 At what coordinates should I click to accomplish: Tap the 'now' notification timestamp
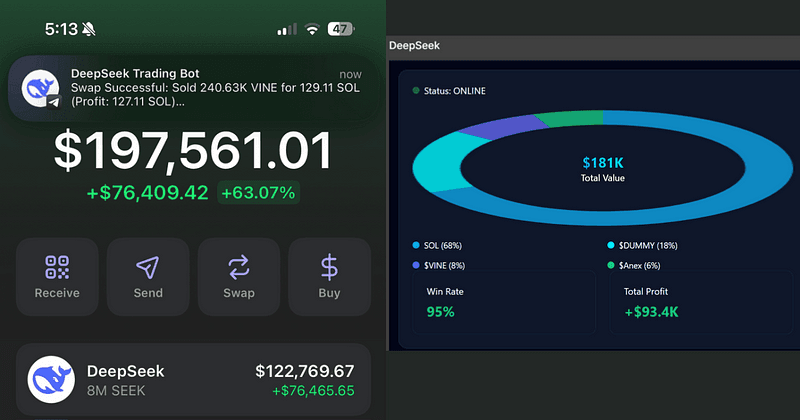click(x=351, y=75)
